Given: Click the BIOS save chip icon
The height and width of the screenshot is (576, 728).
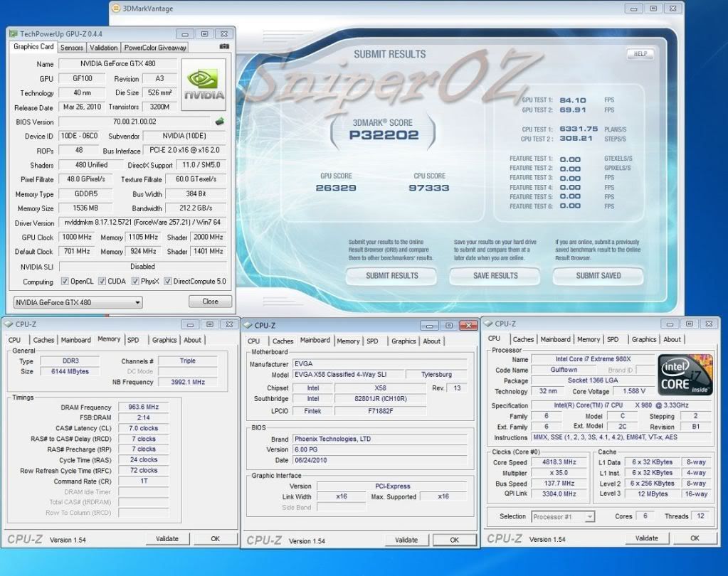Looking at the screenshot, I should [220, 122].
